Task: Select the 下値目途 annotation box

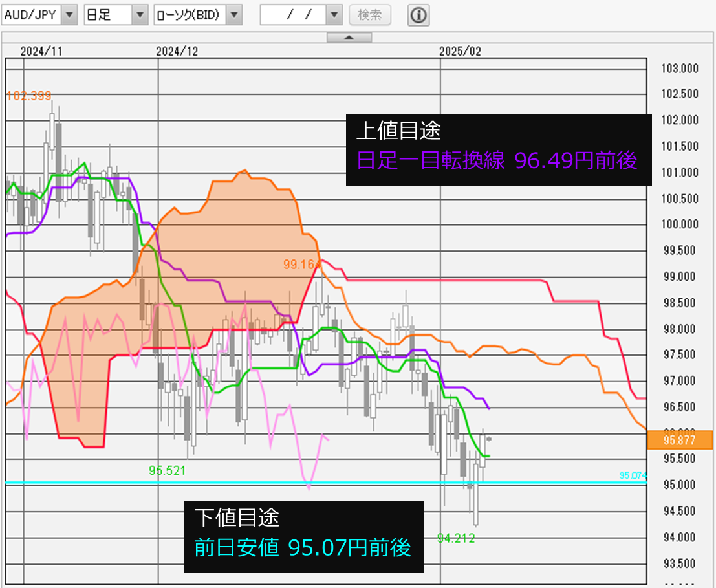Action: pyautogui.click(x=304, y=537)
